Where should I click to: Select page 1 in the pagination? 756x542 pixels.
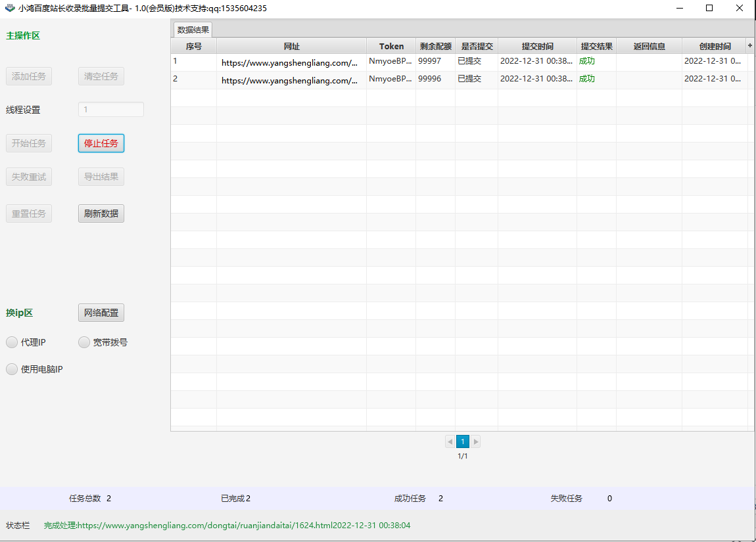coord(463,441)
